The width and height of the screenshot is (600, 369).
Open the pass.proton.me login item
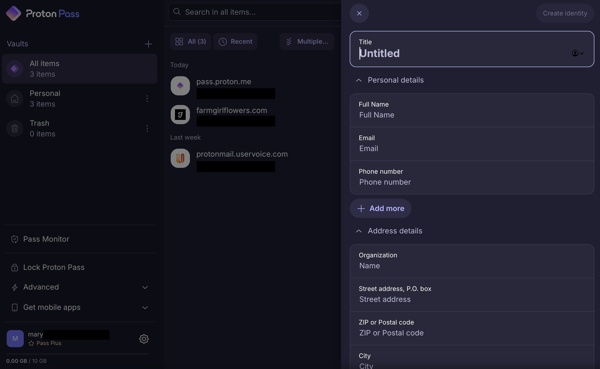[x=253, y=86]
